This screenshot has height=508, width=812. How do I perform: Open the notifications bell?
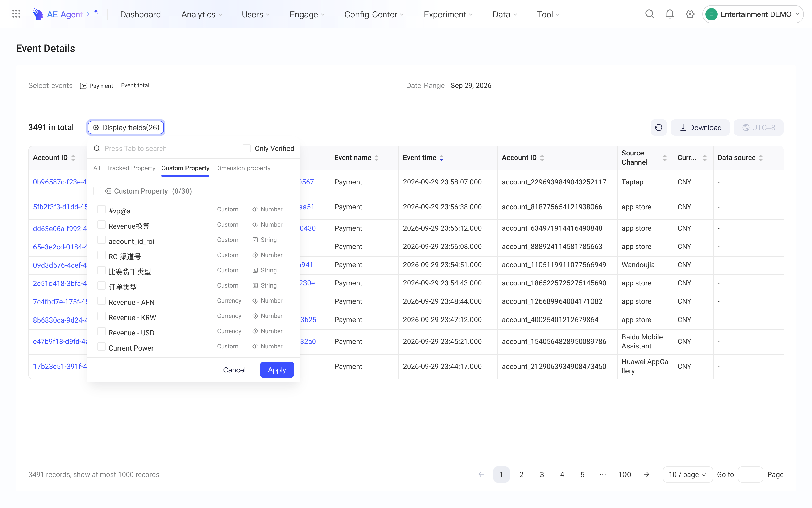670,14
